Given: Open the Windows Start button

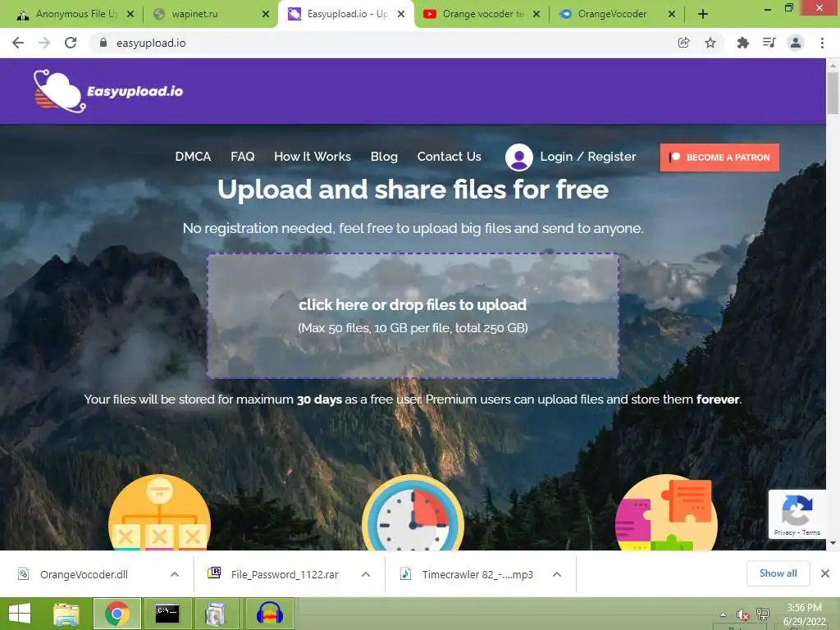Looking at the screenshot, I should pos(20,614).
